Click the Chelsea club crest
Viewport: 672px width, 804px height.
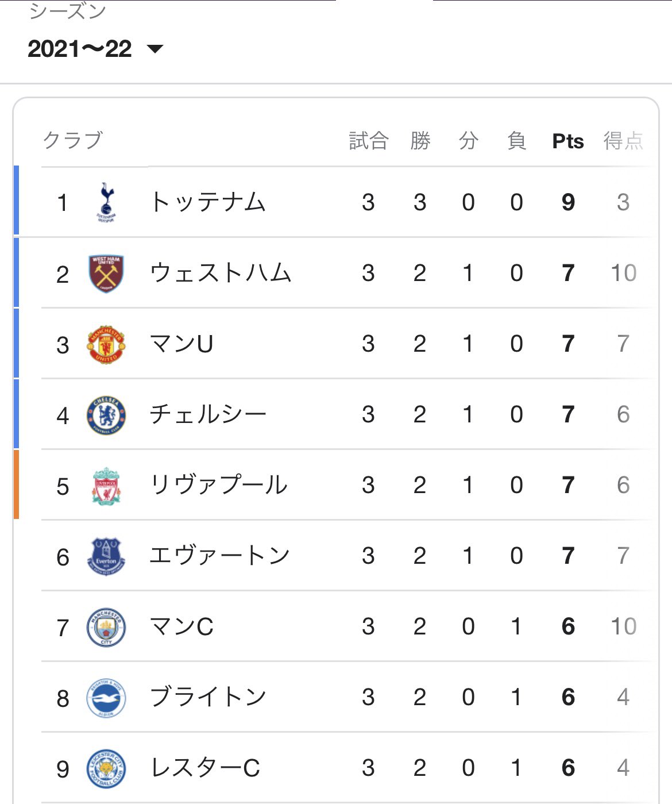[x=106, y=415]
